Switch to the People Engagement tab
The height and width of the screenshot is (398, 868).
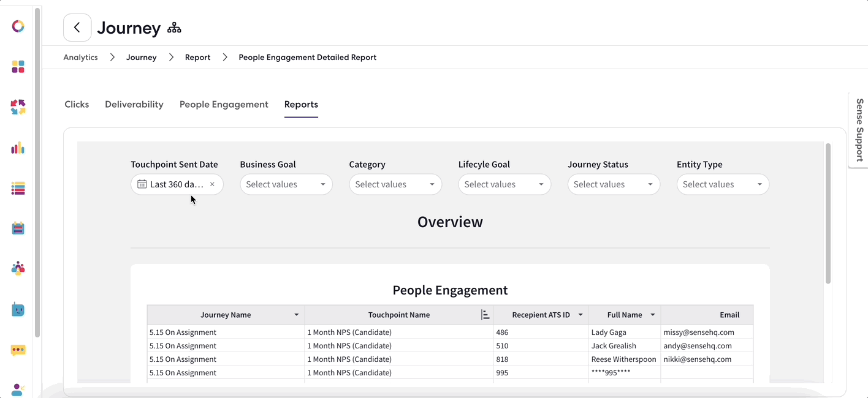point(224,104)
